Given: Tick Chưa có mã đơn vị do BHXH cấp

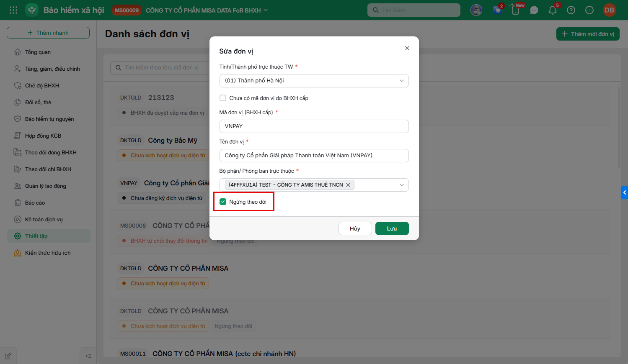Looking at the screenshot, I should tap(223, 98).
